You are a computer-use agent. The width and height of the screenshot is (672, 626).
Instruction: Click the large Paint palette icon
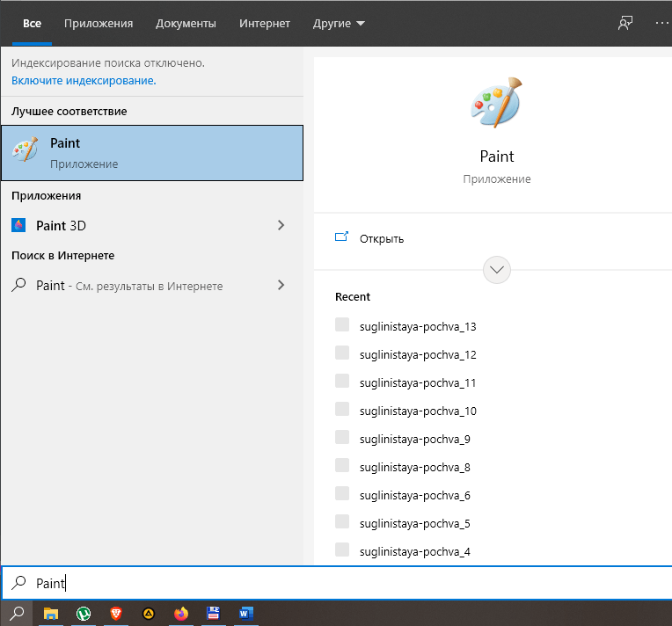click(x=497, y=103)
